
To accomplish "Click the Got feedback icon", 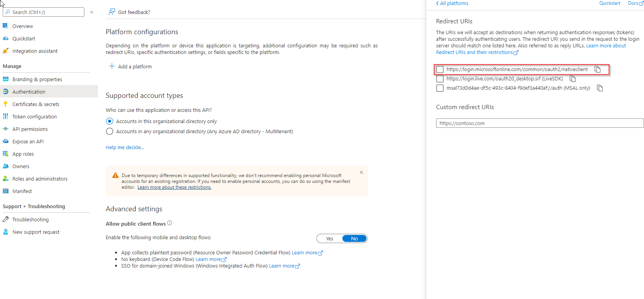I will click(112, 12).
